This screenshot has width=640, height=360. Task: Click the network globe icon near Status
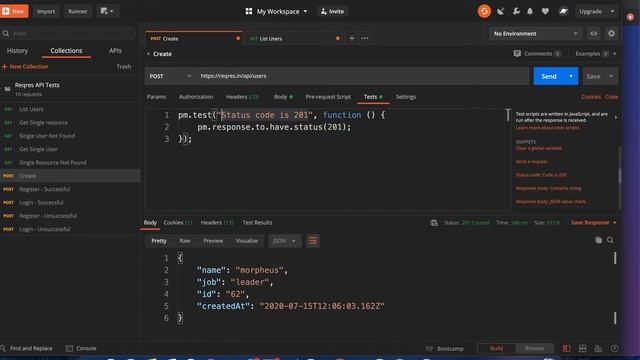(434, 222)
